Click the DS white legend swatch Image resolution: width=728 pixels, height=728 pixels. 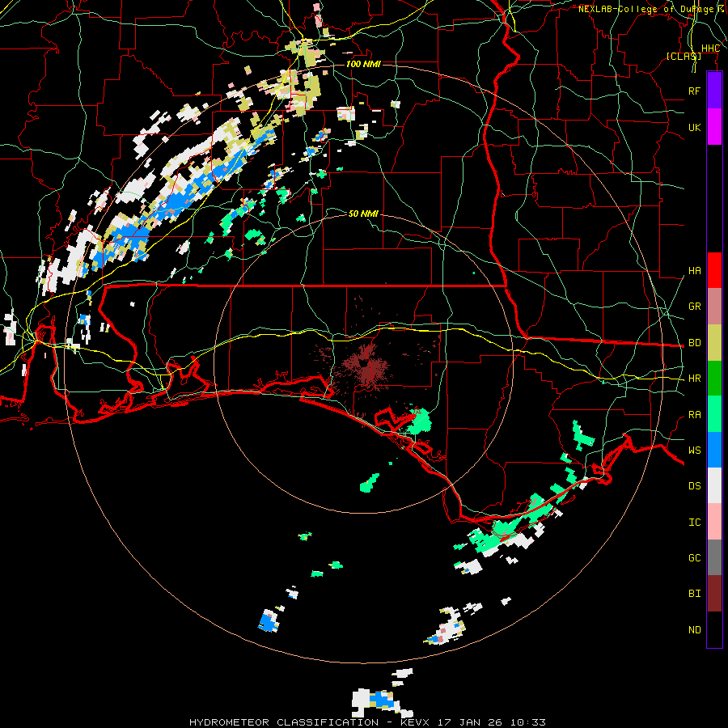pyautogui.click(x=714, y=485)
